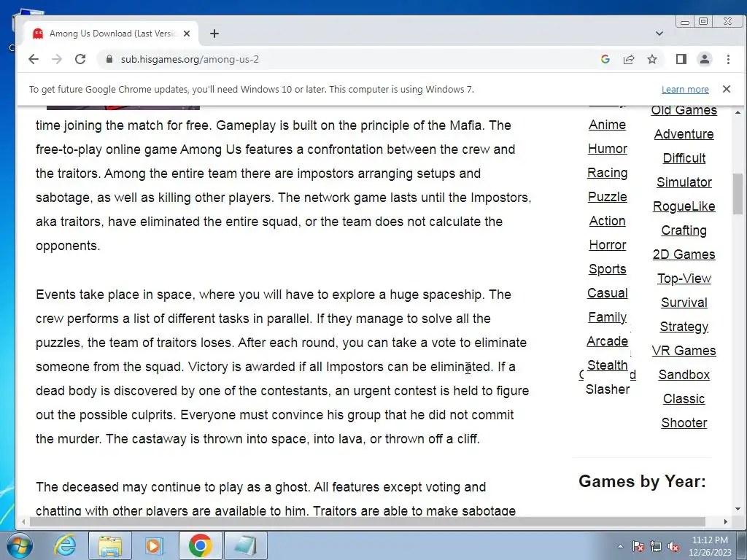
Task: Click the vertical scrollbar thumb
Action: click(738, 194)
